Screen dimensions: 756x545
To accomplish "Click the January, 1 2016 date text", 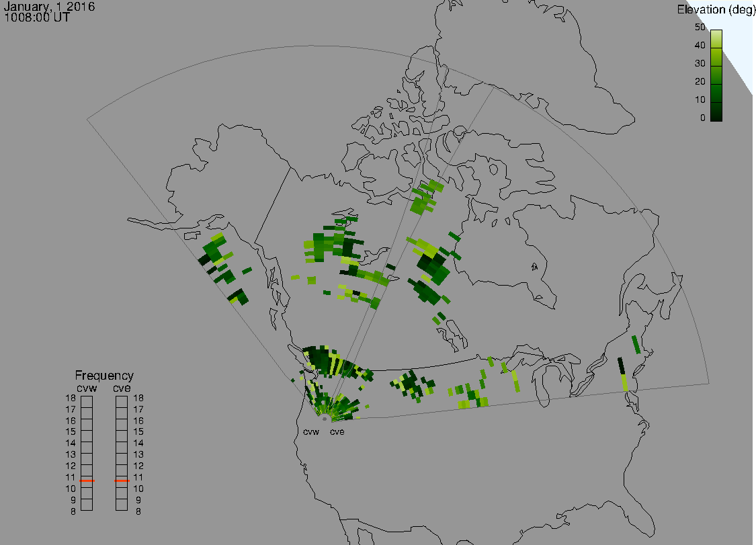I will pos(49,6).
